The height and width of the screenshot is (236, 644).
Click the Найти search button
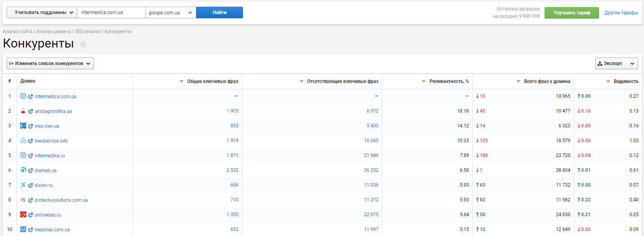[x=220, y=12]
